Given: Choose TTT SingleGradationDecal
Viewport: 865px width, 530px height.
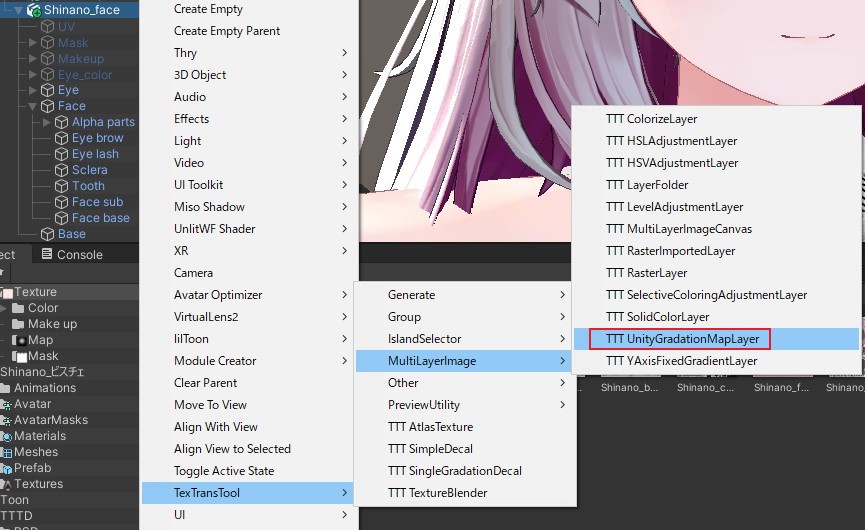Looking at the screenshot, I should click(463, 471).
